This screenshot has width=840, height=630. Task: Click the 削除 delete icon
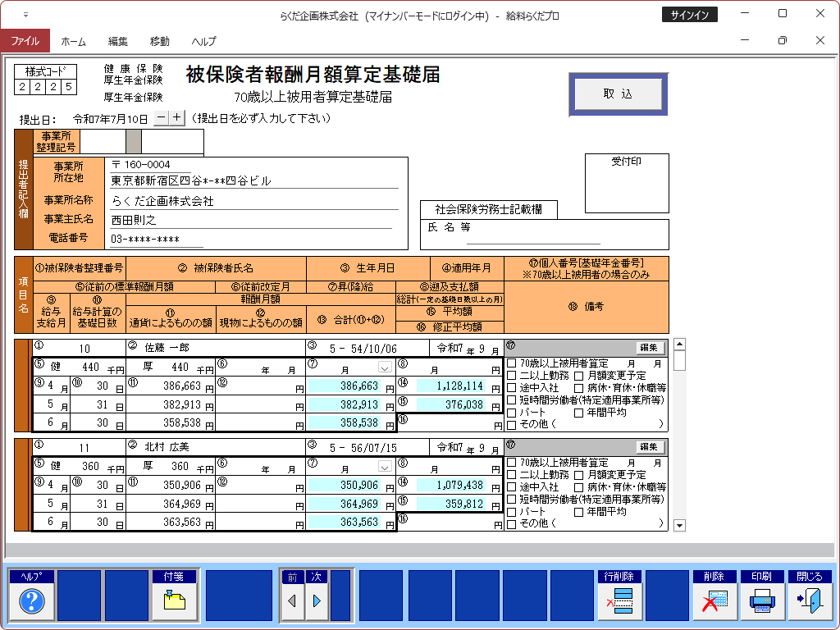[714, 601]
